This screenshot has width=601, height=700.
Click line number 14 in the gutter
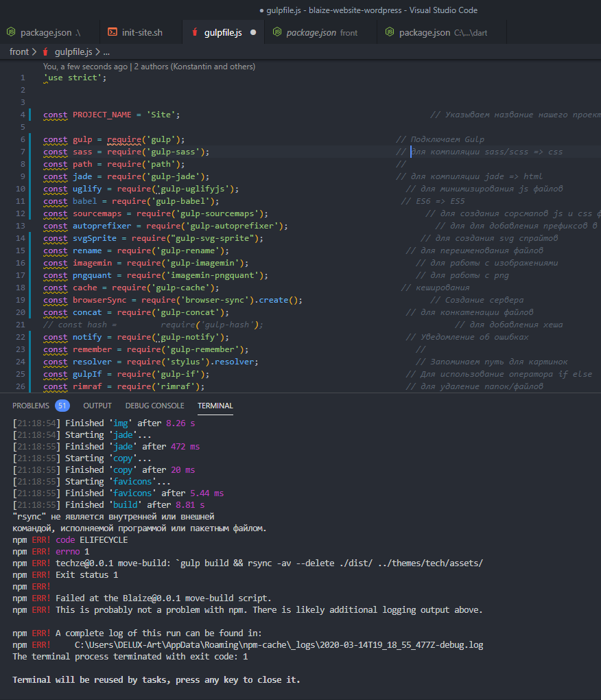click(21, 238)
